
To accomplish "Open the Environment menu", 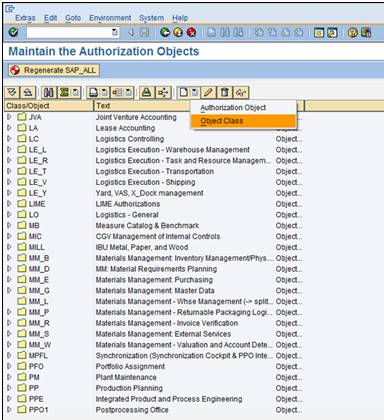I will [x=110, y=18].
